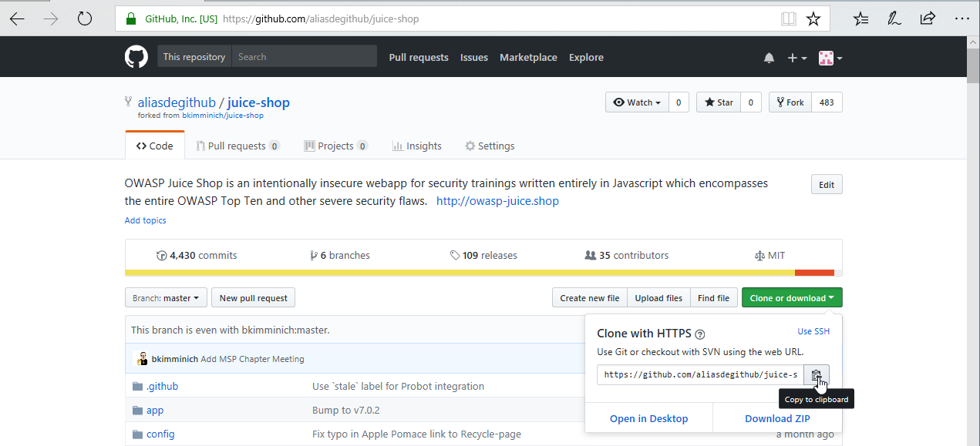The width and height of the screenshot is (980, 446).
Task: Click the browser refresh button
Action: click(85, 18)
